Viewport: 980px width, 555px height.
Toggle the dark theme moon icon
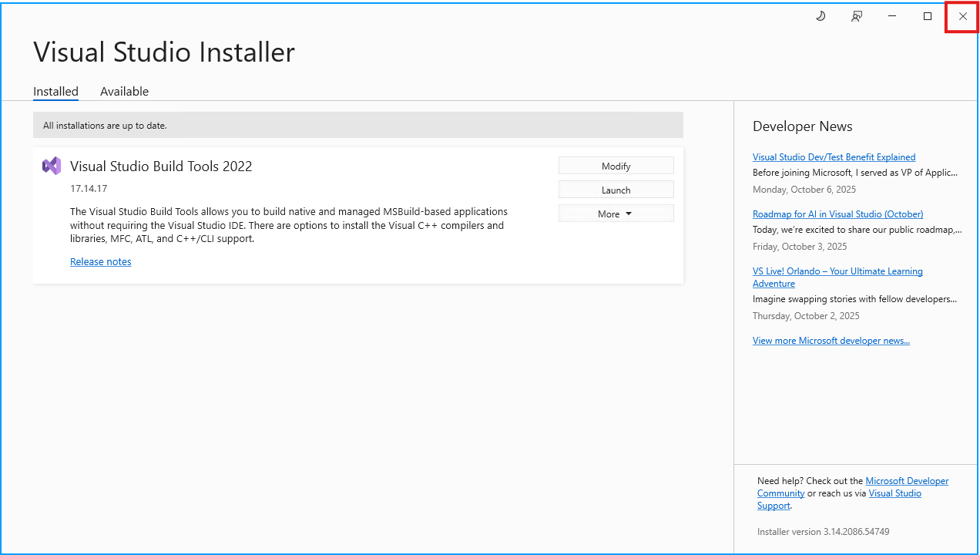click(x=820, y=15)
